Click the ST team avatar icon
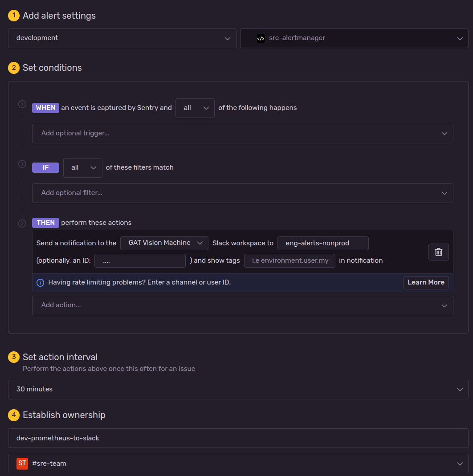 click(x=22, y=464)
